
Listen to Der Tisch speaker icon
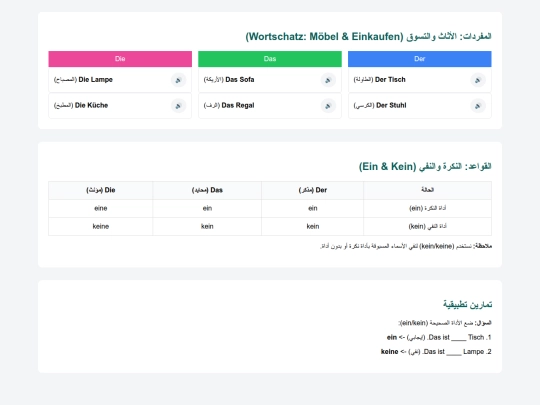pyautogui.click(x=478, y=80)
